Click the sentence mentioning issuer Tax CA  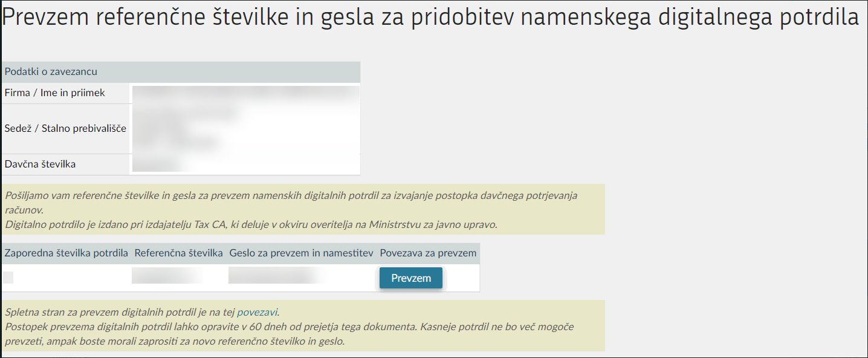click(x=251, y=224)
